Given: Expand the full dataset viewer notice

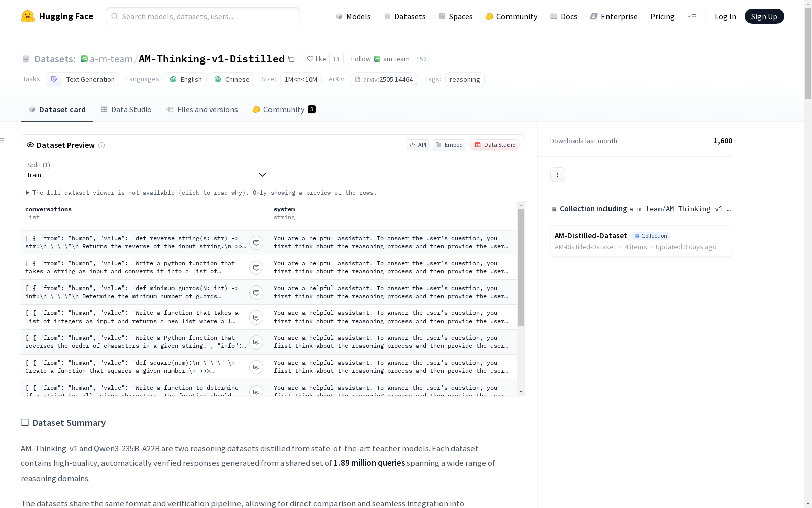Looking at the screenshot, I should 201,193.
